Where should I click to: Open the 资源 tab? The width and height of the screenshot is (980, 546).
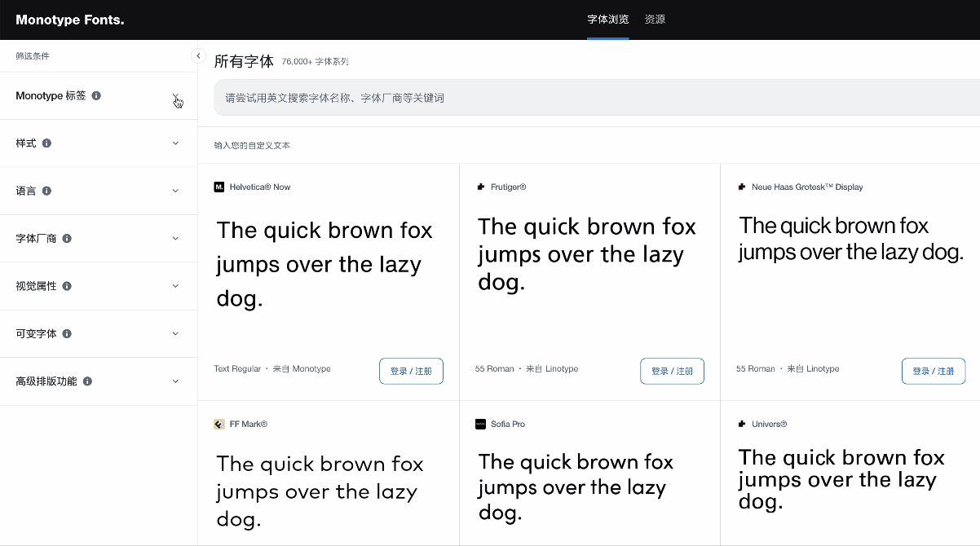pos(655,20)
